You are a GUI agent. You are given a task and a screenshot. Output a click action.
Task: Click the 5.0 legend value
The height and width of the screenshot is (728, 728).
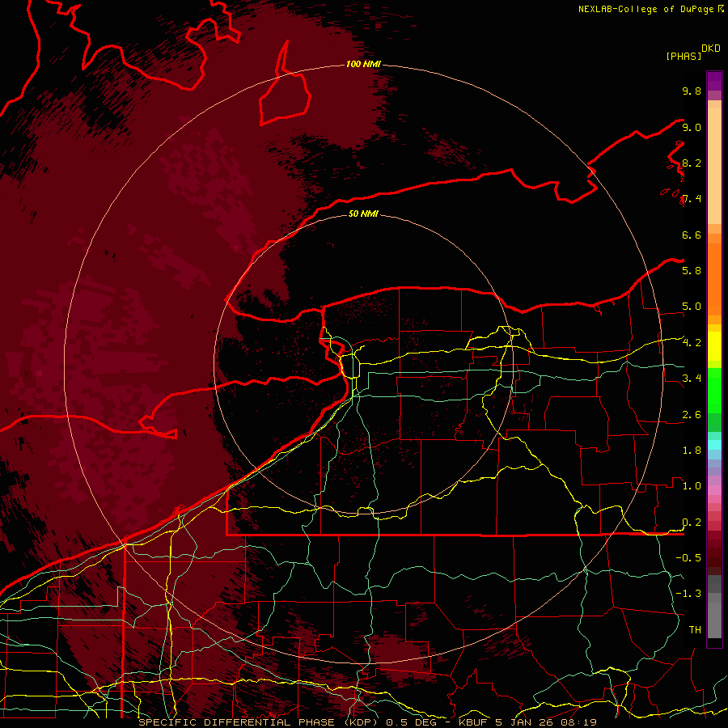(692, 307)
